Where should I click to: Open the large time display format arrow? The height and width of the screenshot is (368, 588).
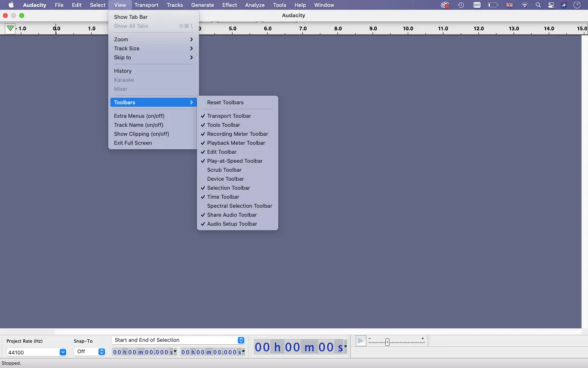coord(346,347)
